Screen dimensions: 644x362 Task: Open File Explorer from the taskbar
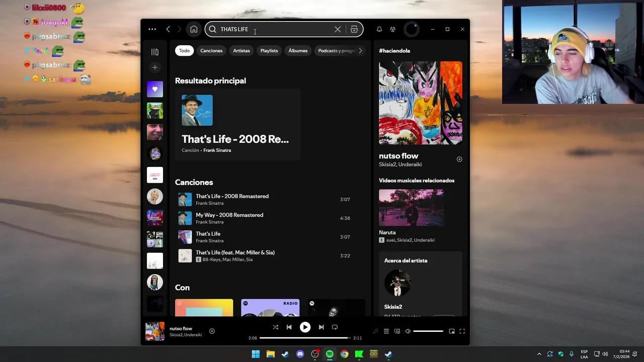coord(270,354)
